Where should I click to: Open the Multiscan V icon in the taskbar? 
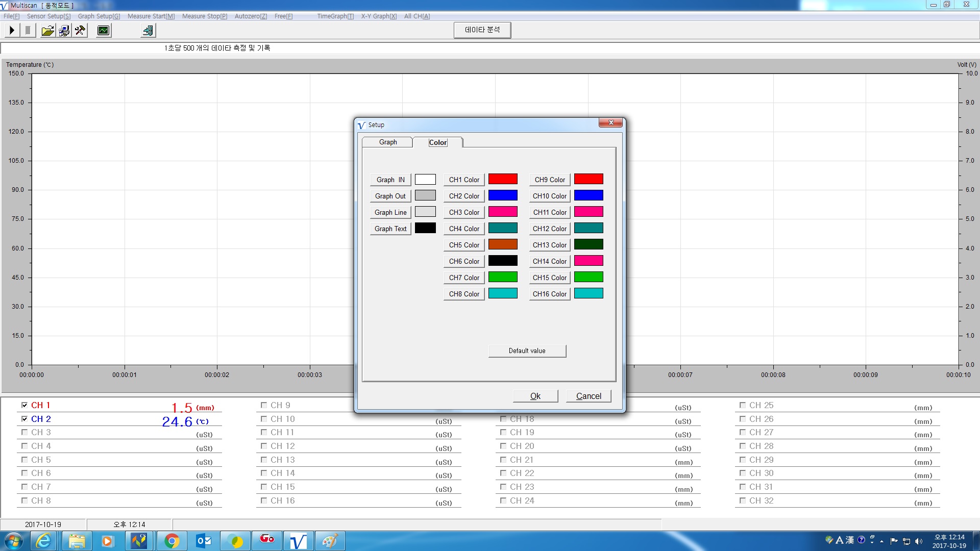[x=298, y=541]
